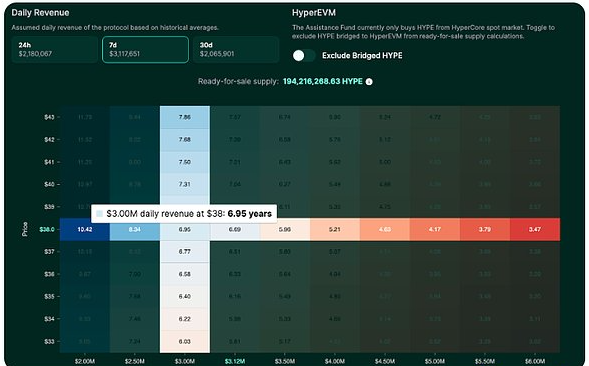
Task: Select the 7d daily revenue tab
Action: [x=145, y=50]
